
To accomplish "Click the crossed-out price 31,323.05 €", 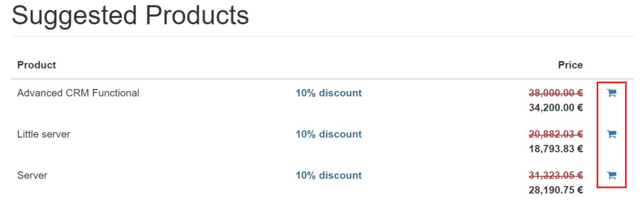I will click(x=555, y=175).
